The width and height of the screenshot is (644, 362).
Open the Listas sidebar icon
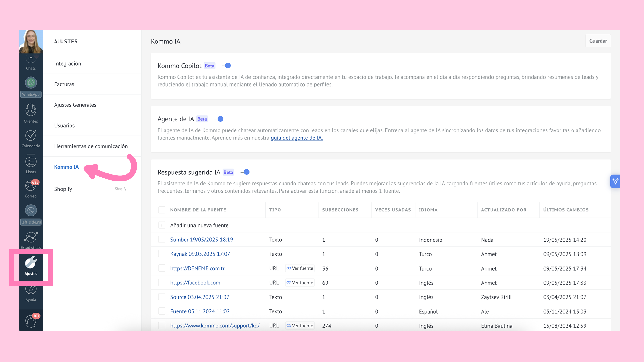(x=31, y=161)
